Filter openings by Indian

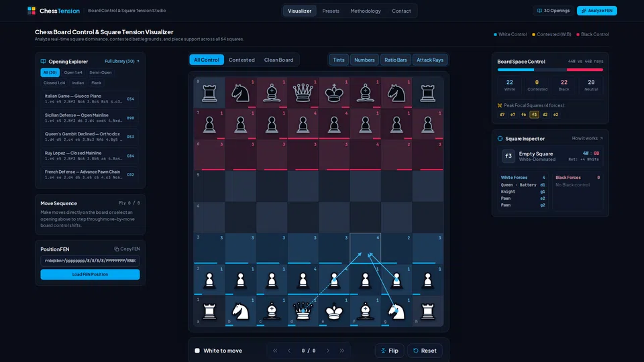click(x=78, y=83)
